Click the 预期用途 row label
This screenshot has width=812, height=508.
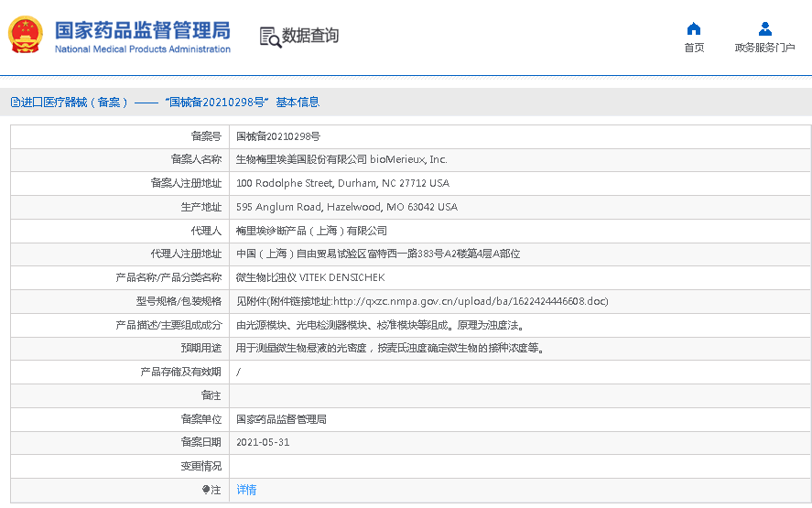click(x=200, y=348)
